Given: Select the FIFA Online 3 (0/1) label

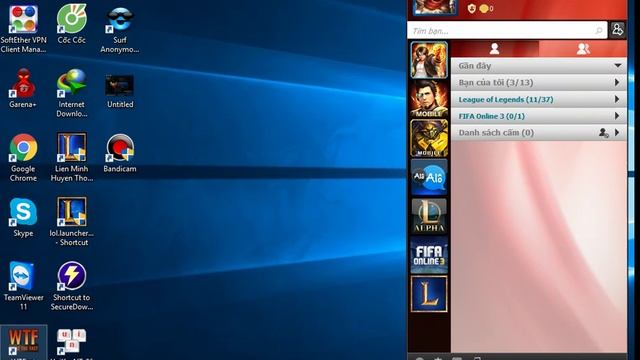Looking at the screenshot, I should coord(491,116).
